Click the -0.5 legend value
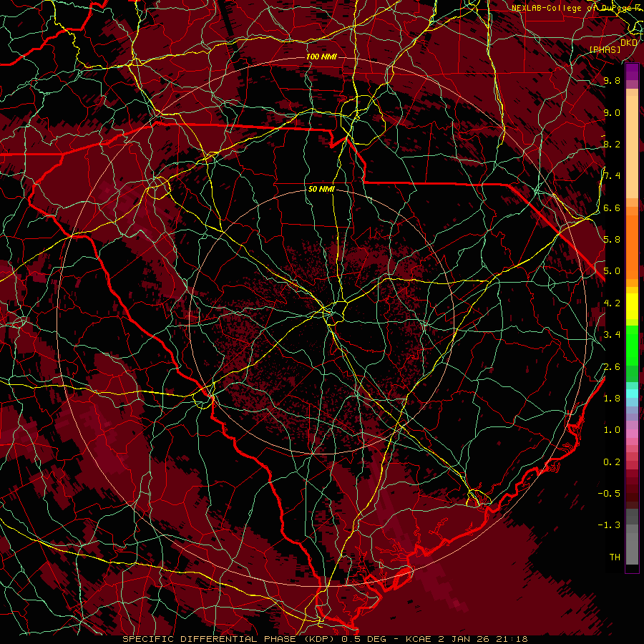The height and width of the screenshot is (644, 644). (609, 494)
